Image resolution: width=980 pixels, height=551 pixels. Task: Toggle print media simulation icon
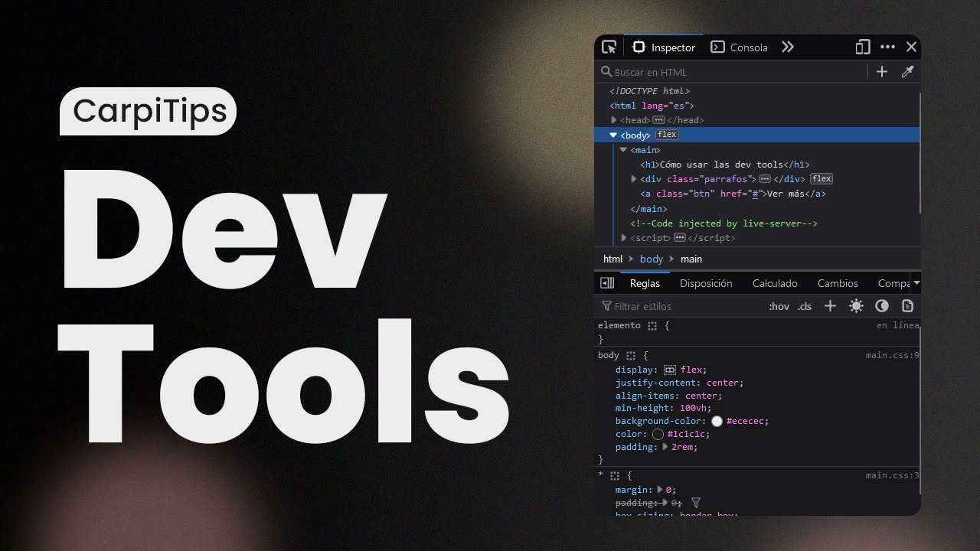pos(907,306)
